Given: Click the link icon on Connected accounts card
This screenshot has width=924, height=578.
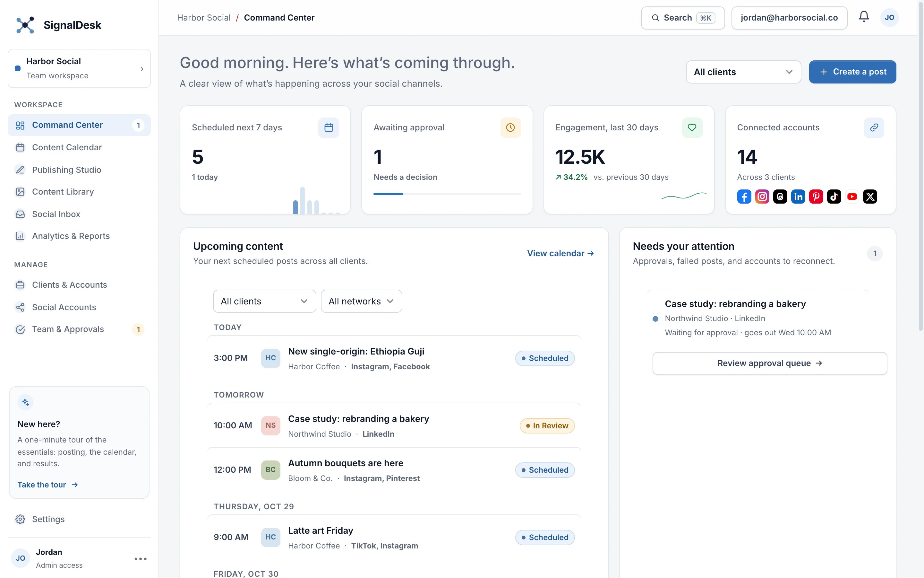Looking at the screenshot, I should [x=874, y=127].
